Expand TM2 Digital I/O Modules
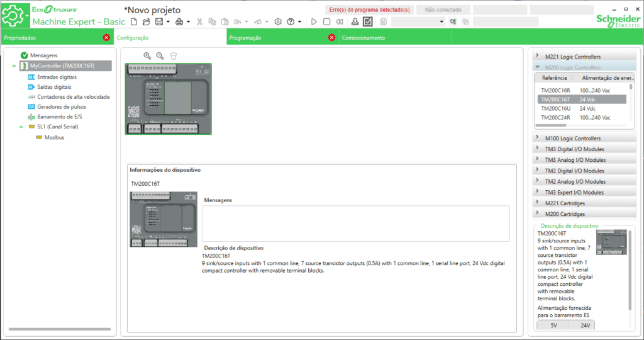 point(584,171)
